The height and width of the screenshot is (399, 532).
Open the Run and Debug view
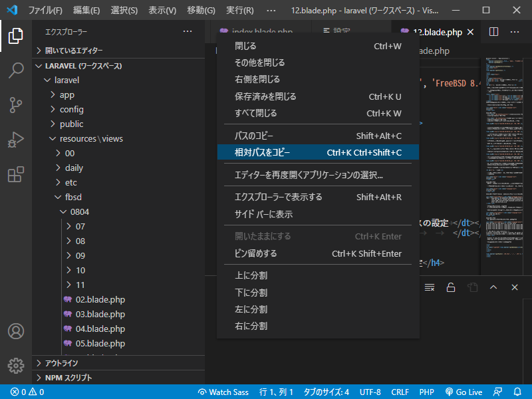16,140
